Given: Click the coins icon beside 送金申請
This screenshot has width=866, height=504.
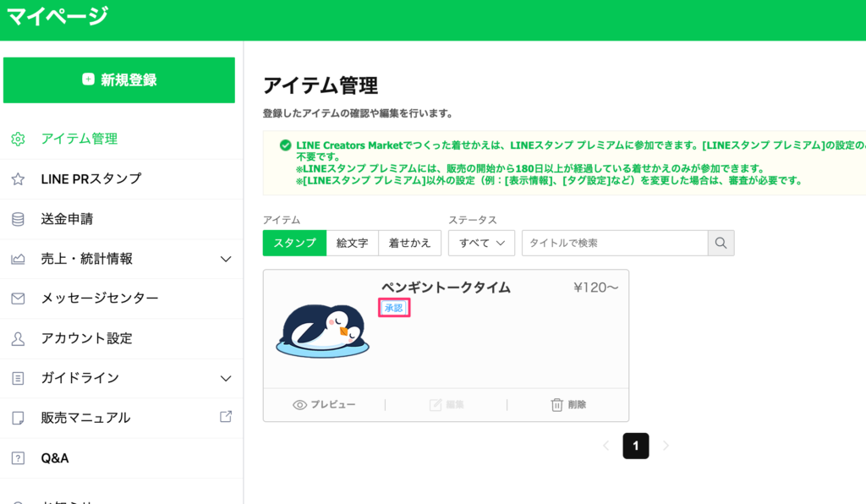Looking at the screenshot, I should (x=18, y=219).
